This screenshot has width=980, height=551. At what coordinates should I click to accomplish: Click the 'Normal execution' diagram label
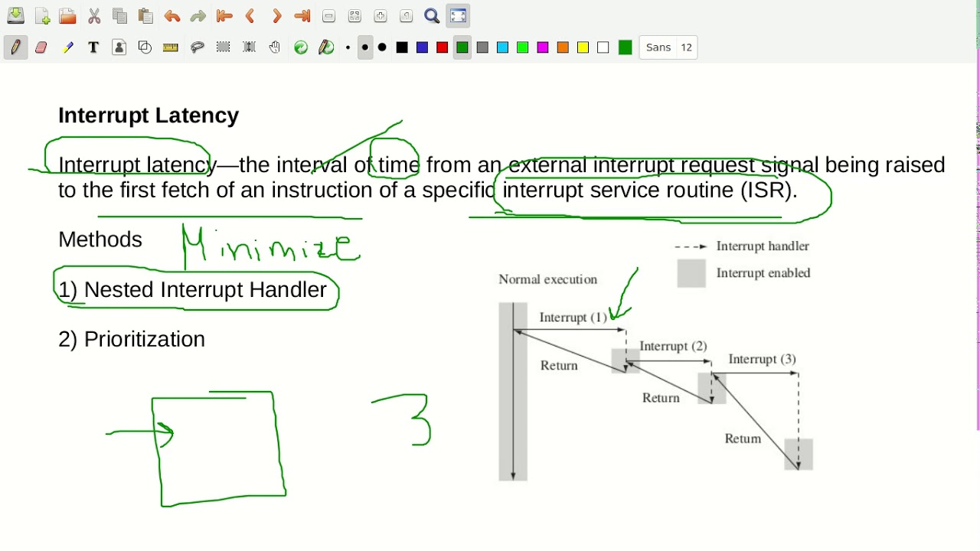click(x=548, y=279)
